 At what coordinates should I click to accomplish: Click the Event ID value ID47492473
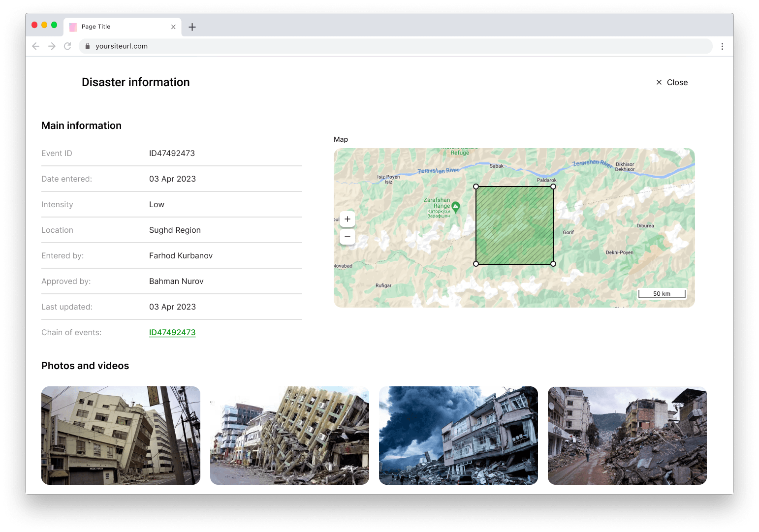coord(172,154)
